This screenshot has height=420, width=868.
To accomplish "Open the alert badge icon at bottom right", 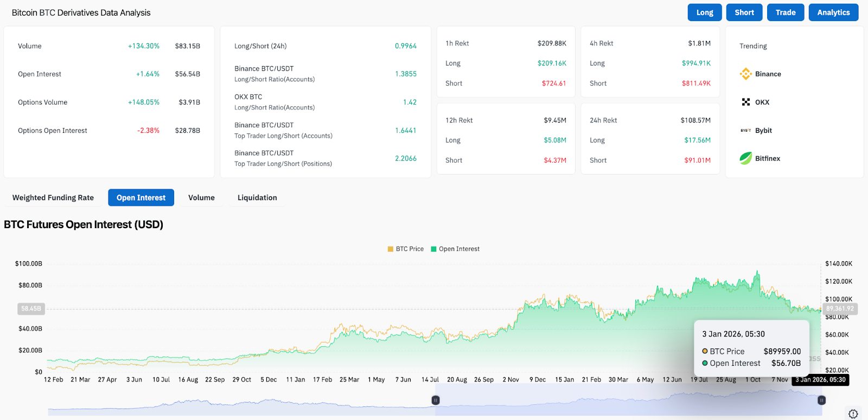I will 853,414.
